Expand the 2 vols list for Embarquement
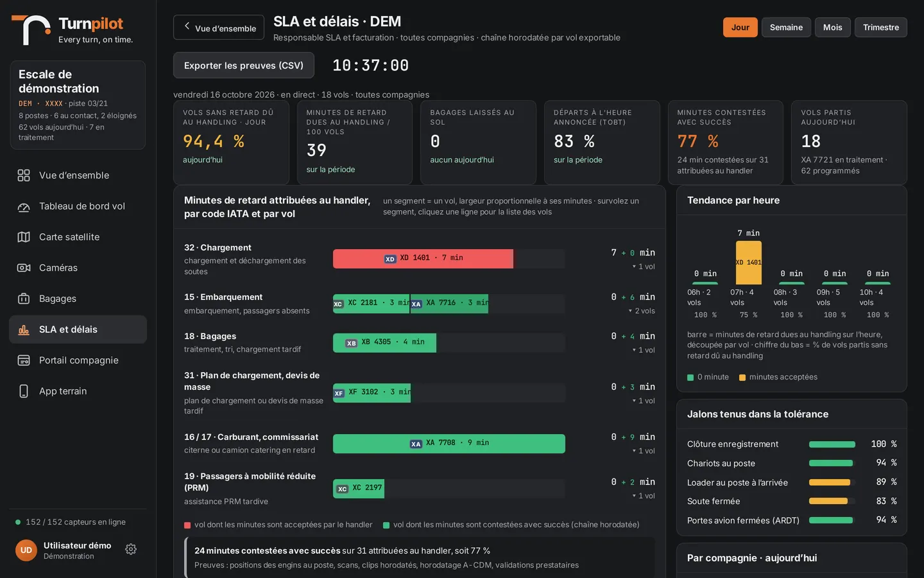 [642, 311]
